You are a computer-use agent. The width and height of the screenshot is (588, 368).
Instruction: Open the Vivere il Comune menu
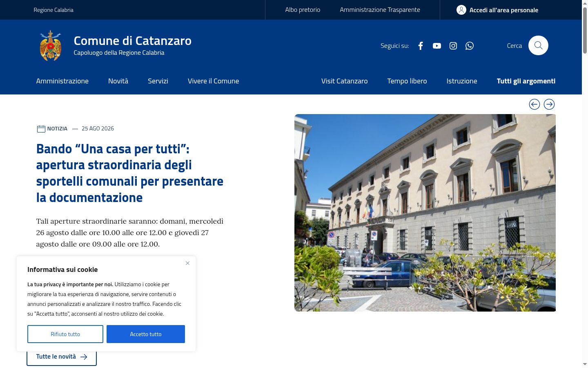214,81
